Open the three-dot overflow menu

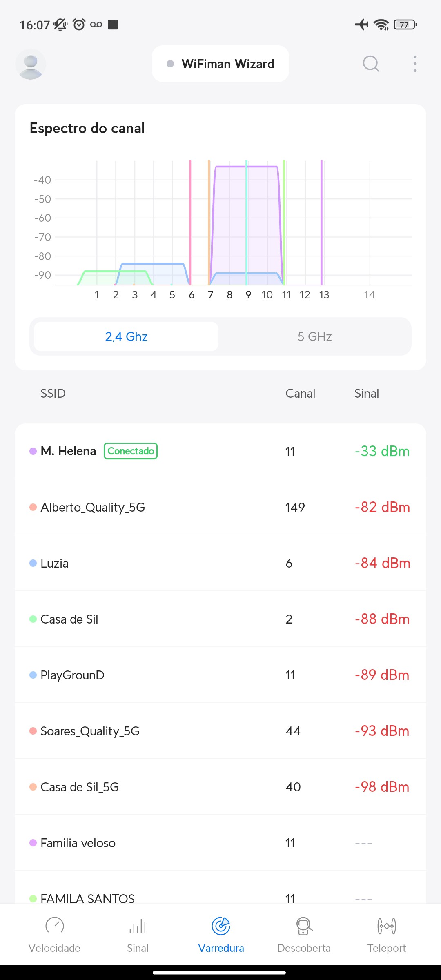coord(415,64)
